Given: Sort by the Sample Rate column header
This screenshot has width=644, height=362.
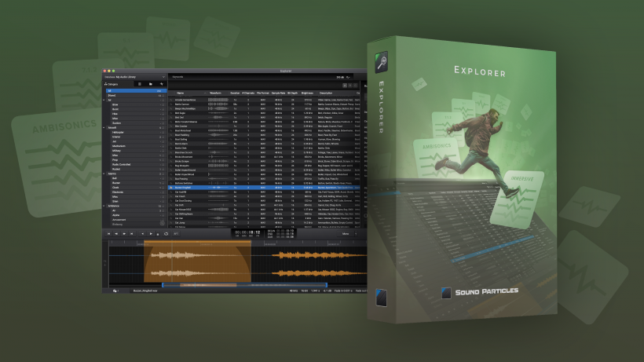Looking at the screenshot, I should click(x=278, y=93).
